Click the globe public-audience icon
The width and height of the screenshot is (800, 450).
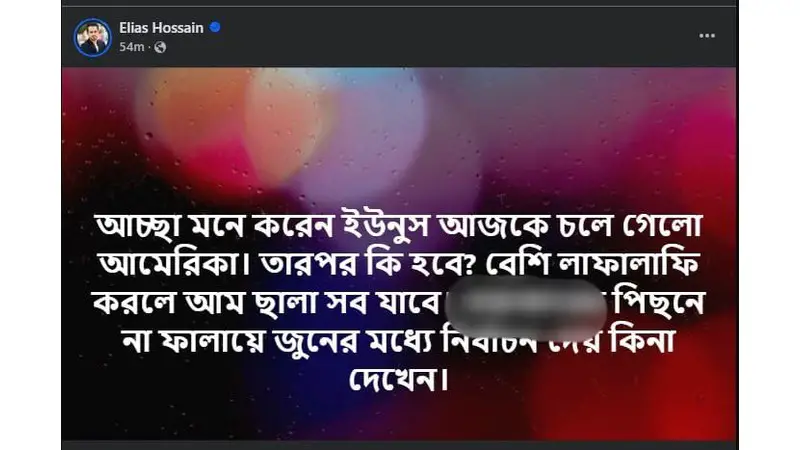[160, 47]
